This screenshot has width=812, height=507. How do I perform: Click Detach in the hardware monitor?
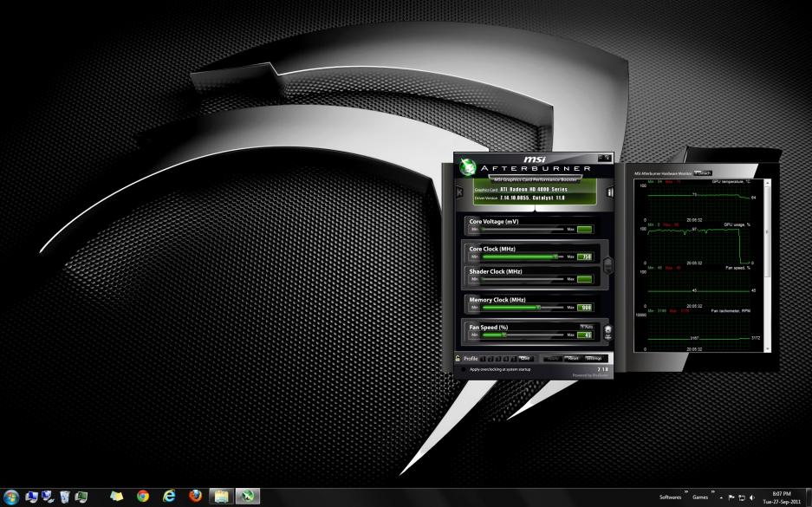(x=704, y=173)
